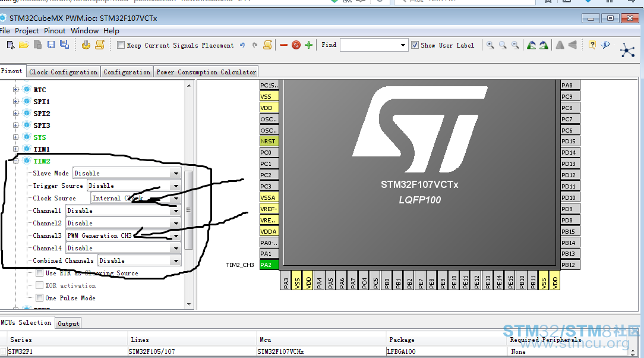Toggle Keep Current Signals Placement checkbox
The image size is (644, 358).
coord(121,45)
